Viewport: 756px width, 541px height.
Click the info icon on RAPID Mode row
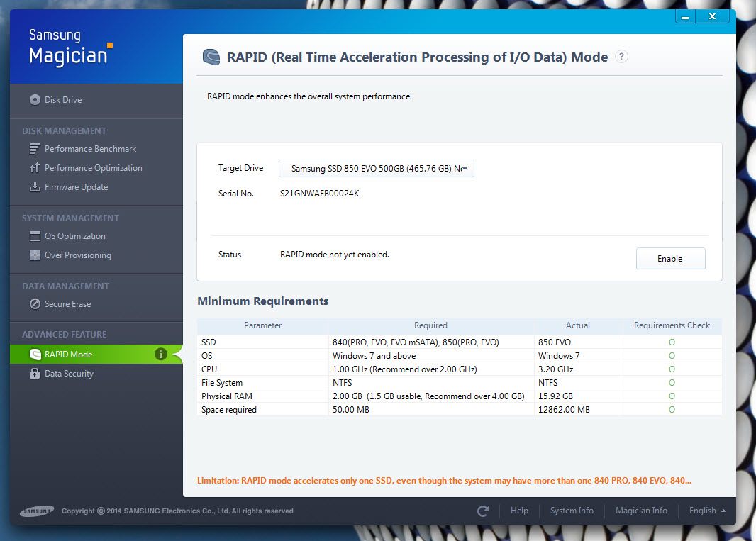click(161, 355)
